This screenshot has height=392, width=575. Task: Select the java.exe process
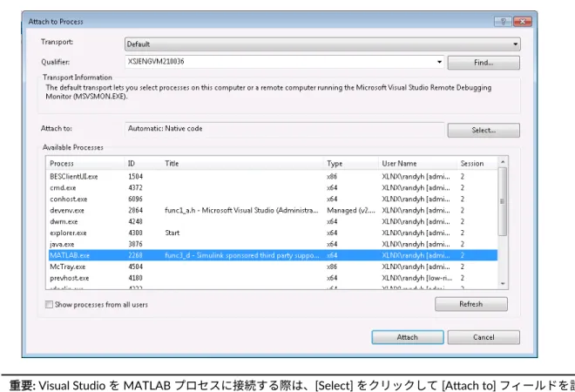[x=273, y=244]
